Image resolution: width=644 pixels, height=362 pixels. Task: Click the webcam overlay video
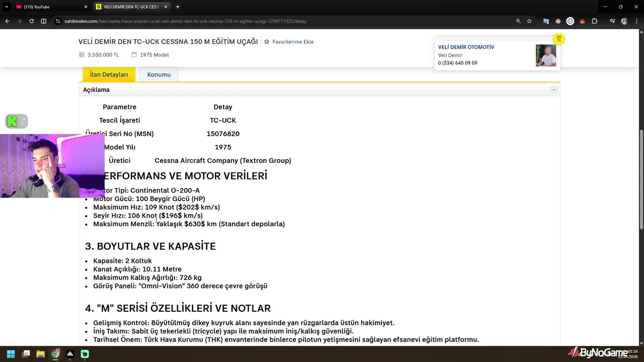pyautogui.click(x=52, y=165)
